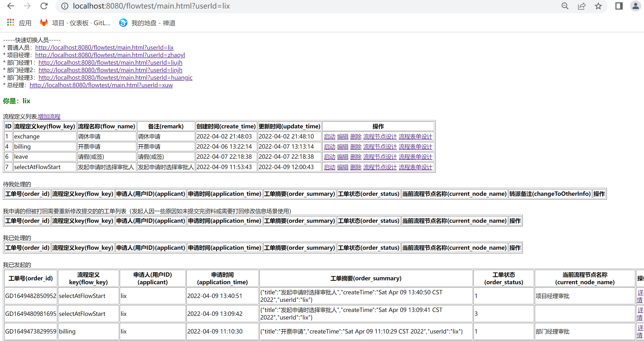Screen dimensions: 644x341
Task: Reload the page with refresh icon
Action: [x=44, y=6]
